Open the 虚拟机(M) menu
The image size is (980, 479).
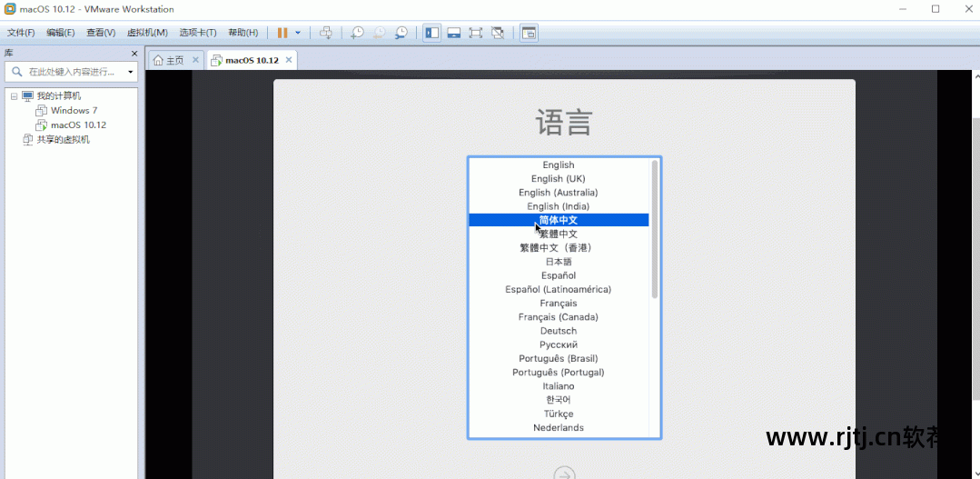pos(147,33)
